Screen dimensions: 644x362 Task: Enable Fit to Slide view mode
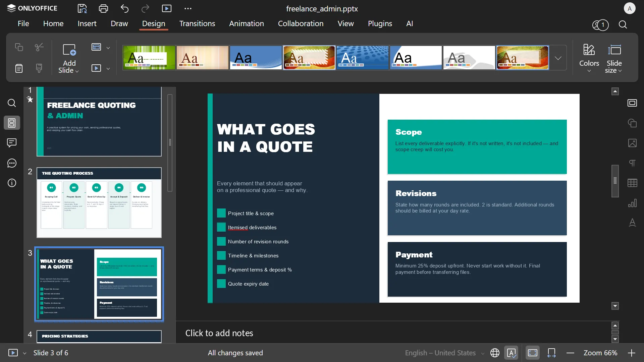tap(533, 353)
